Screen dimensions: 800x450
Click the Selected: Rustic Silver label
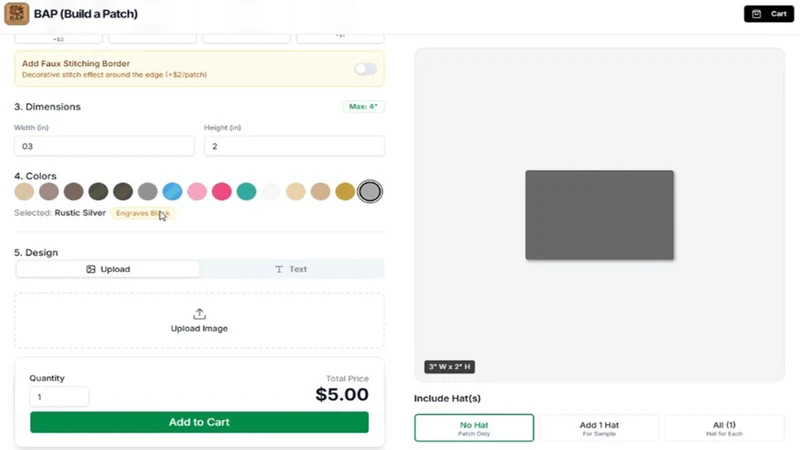[x=60, y=213]
